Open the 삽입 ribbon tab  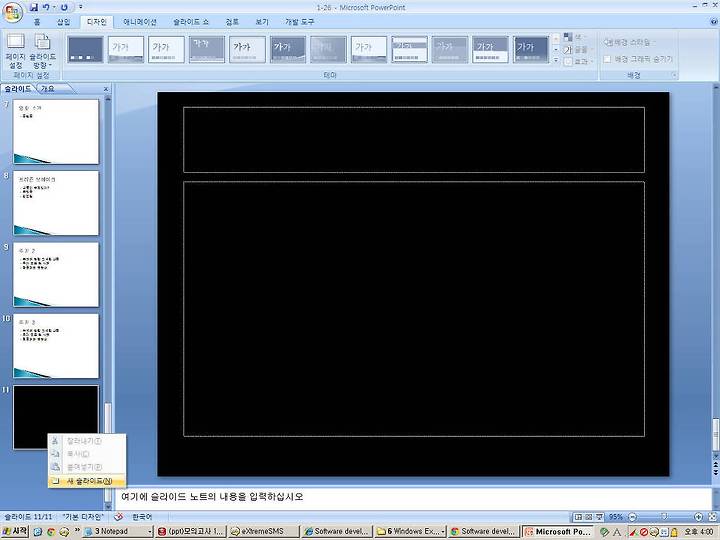click(63, 22)
